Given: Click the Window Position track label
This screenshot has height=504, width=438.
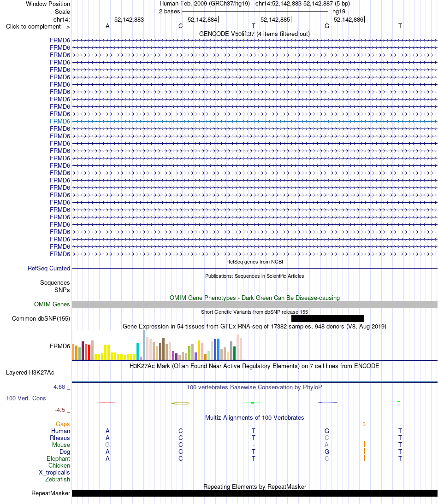Looking at the screenshot, I should point(47,4).
